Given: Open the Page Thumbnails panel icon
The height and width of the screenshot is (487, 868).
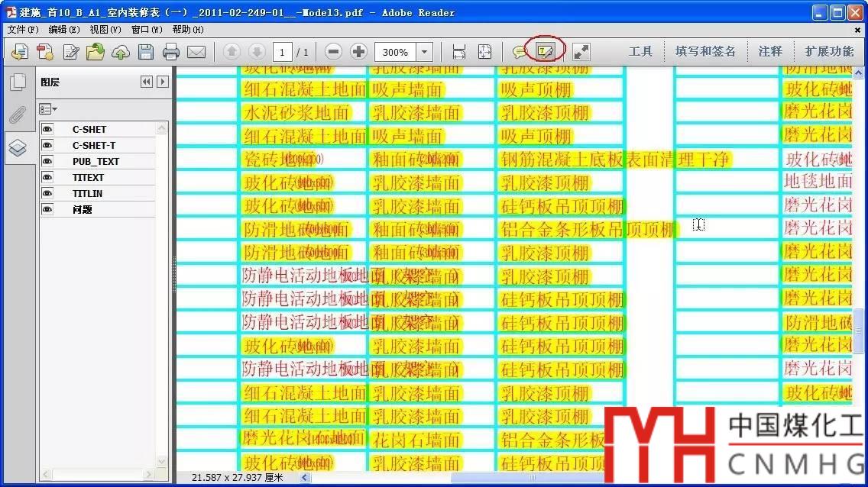Looking at the screenshot, I should pyautogui.click(x=17, y=82).
